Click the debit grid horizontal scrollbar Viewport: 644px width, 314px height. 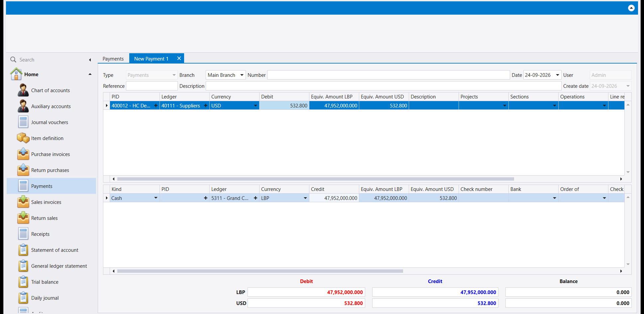[316, 179]
